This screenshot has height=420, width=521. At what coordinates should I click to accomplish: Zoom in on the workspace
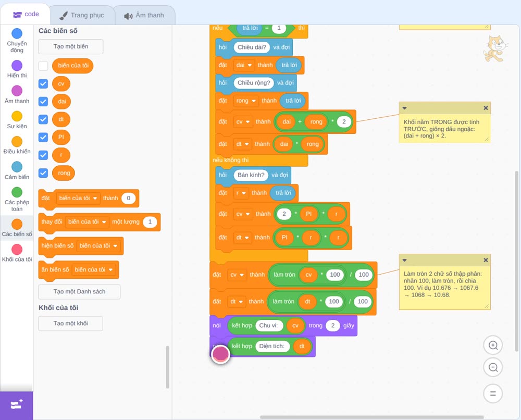pos(493,345)
